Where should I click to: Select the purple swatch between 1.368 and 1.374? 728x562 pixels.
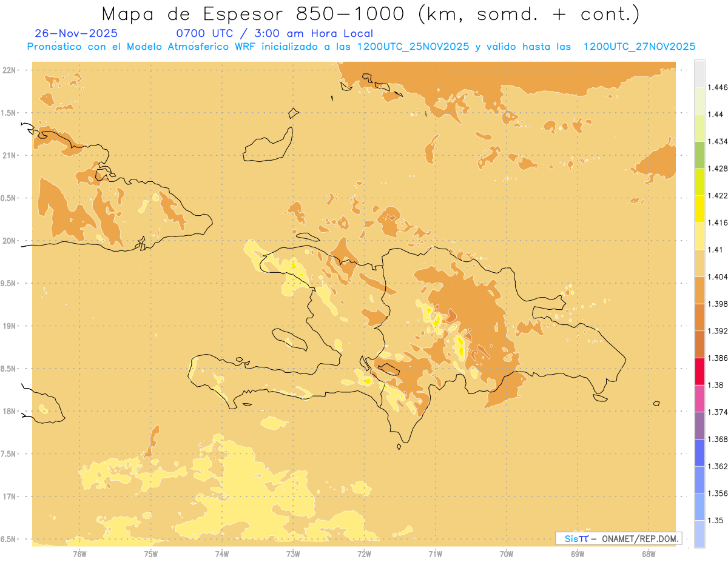pyautogui.click(x=699, y=425)
